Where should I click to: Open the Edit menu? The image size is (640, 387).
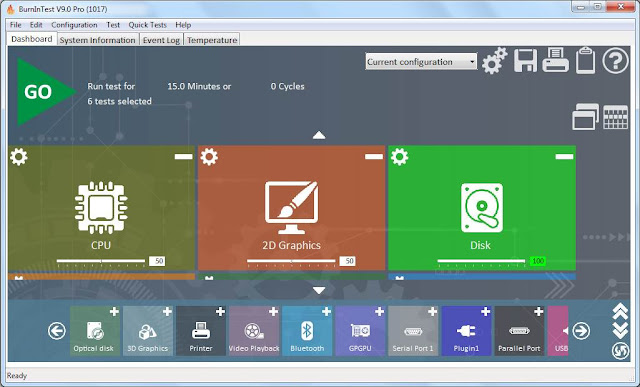(x=36, y=25)
